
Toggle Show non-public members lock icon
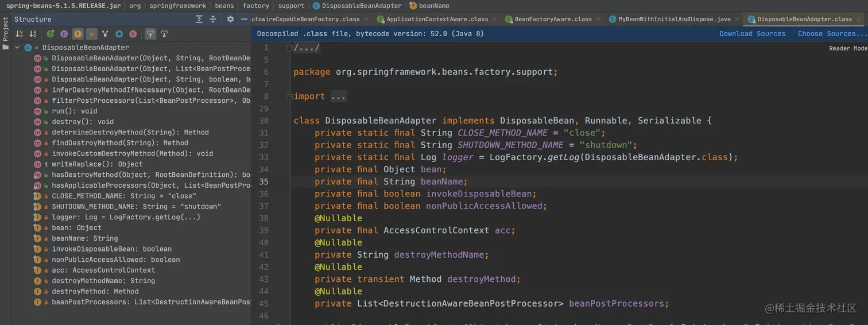coord(91,34)
